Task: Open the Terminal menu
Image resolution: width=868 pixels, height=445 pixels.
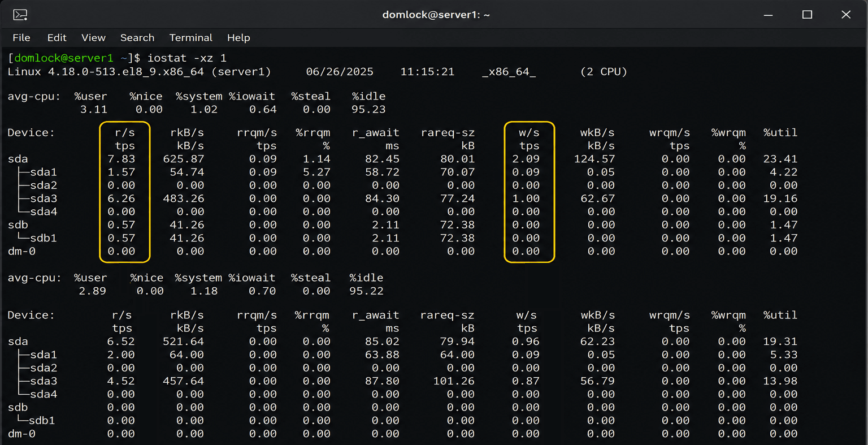Action: click(191, 38)
